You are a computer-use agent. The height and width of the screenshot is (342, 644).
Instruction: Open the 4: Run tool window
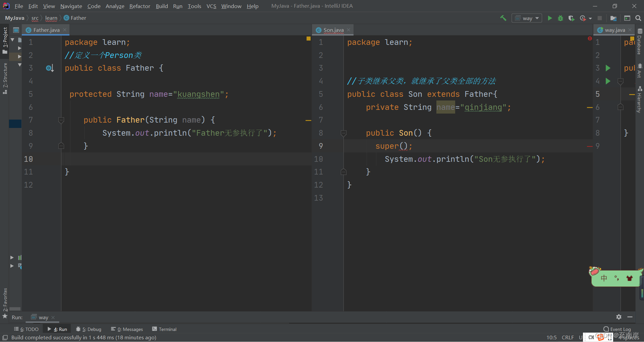(58, 329)
